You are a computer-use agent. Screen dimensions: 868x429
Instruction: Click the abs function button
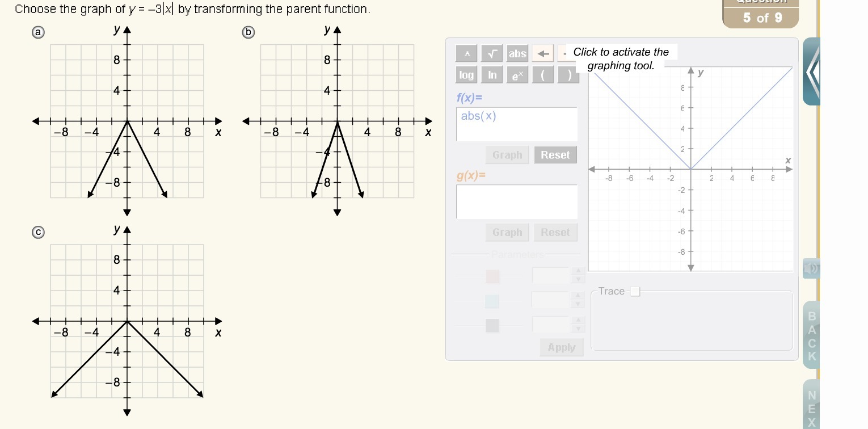517,54
